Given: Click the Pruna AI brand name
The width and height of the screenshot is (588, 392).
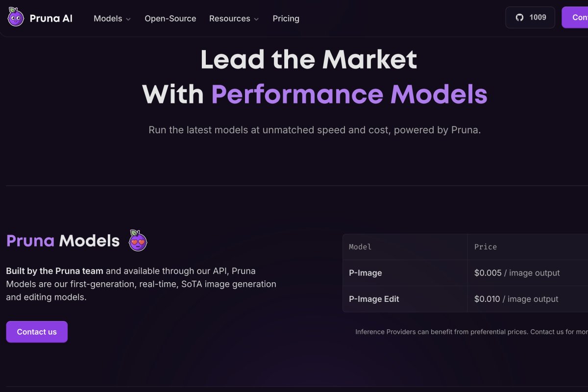Looking at the screenshot, I should (x=51, y=19).
